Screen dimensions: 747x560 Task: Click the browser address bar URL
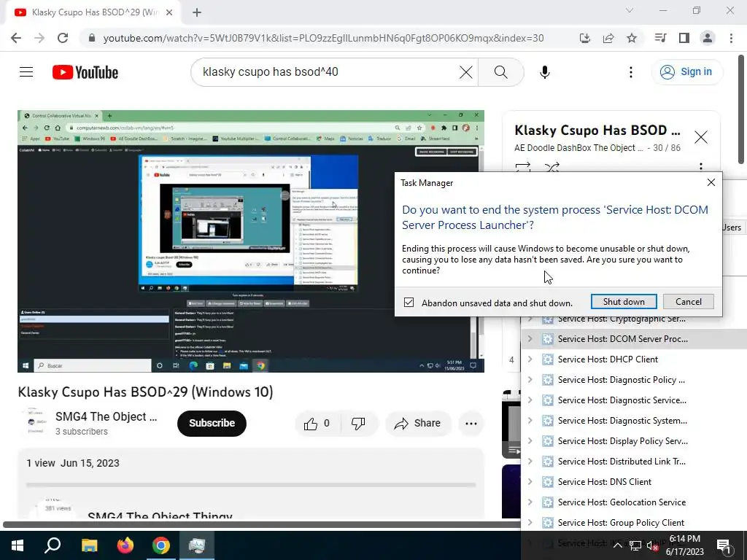pyautogui.click(x=323, y=38)
